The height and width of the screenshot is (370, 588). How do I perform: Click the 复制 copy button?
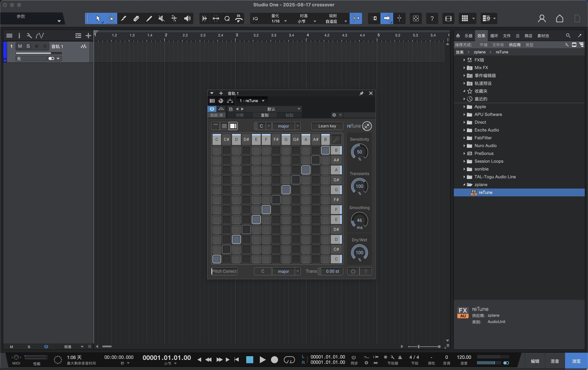(265, 115)
